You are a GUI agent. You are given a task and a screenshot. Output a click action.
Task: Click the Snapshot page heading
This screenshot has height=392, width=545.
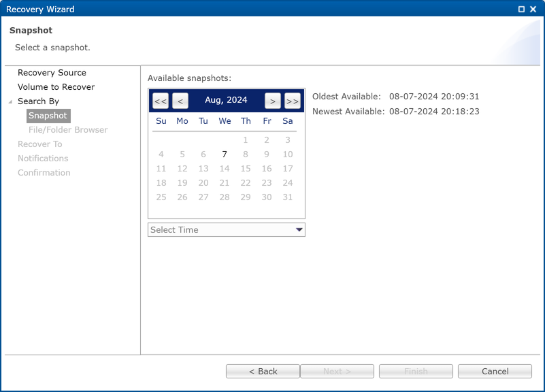31,31
